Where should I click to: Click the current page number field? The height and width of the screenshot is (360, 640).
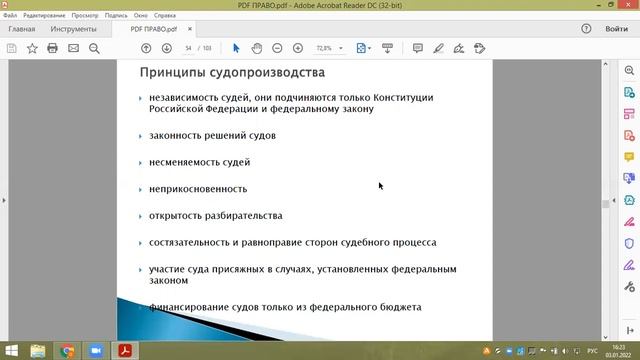point(188,48)
